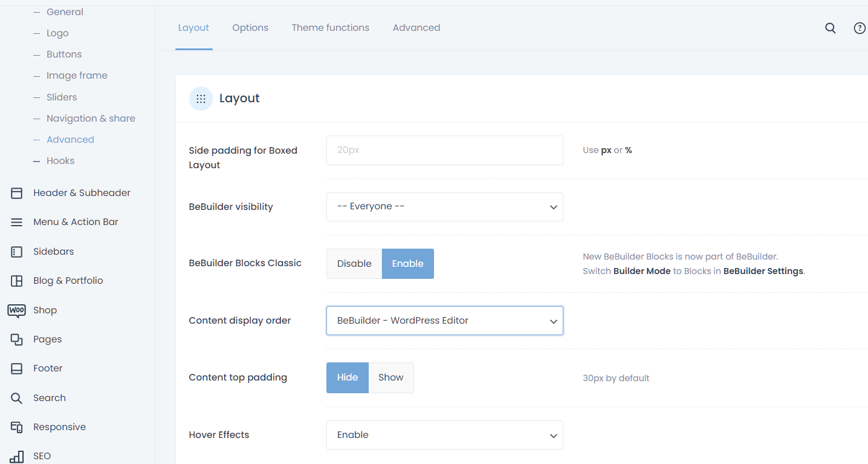This screenshot has width=868, height=464.
Task: Click the 'Hover Effects' label
Action: pos(219,435)
